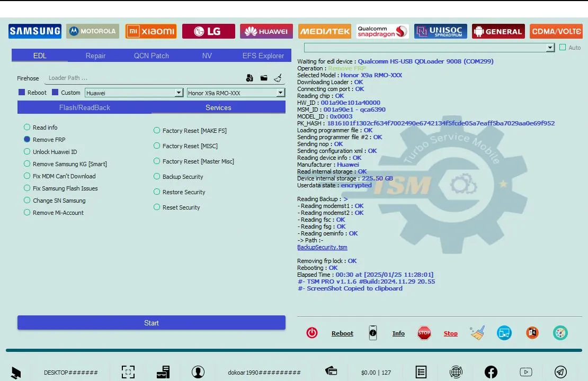Open the BackupSecurity.tsm link
This screenshot has height=381, width=588.
click(x=322, y=247)
